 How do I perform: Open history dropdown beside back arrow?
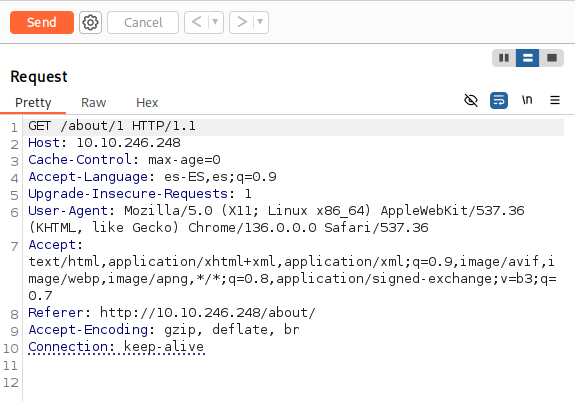(216, 22)
